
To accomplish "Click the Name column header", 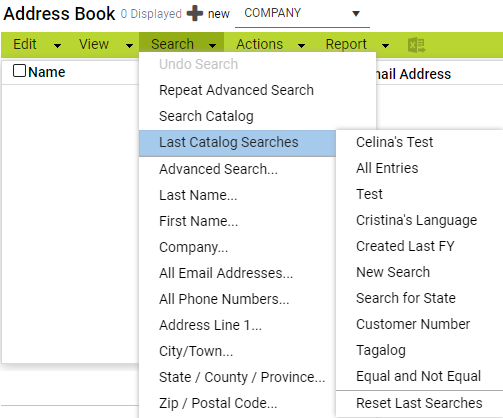I will 47,72.
